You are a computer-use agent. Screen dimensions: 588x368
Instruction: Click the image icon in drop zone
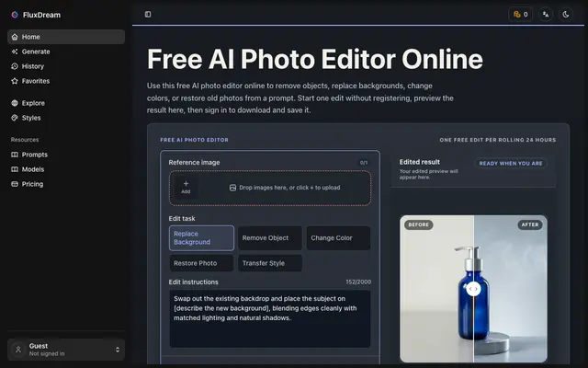tap(232, 188)
